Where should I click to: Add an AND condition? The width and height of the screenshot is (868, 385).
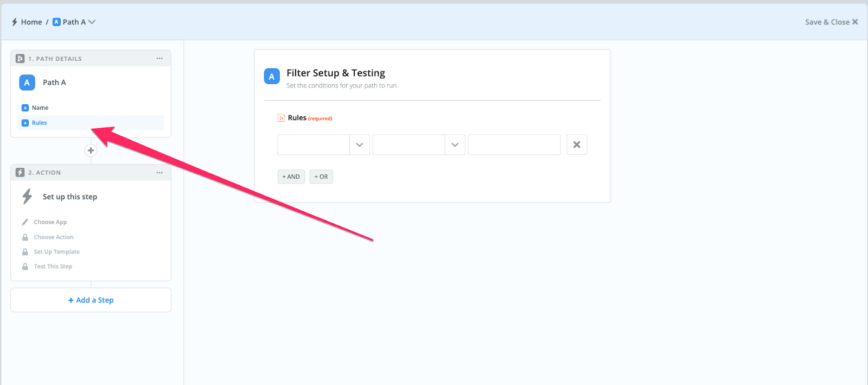[291, 177]
